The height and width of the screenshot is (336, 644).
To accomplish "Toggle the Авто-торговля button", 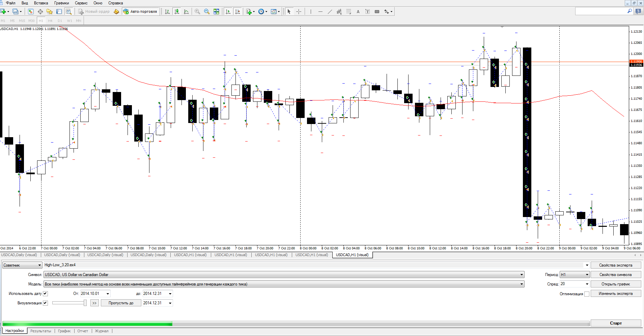I will click(x=140, y=11).
